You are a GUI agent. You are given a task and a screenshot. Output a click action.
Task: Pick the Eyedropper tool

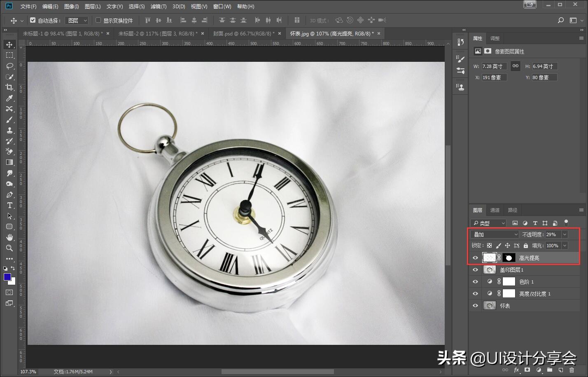click(x=10, y=98)
